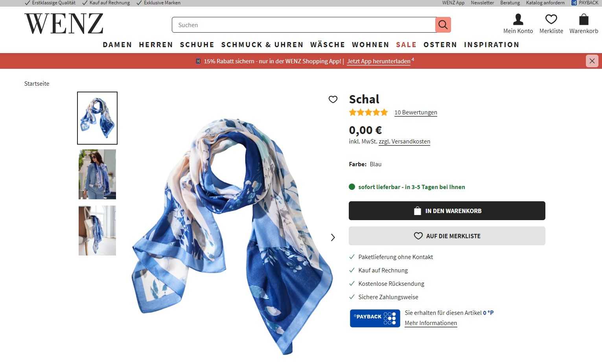Toggle wishlist heart on product image

333,99
